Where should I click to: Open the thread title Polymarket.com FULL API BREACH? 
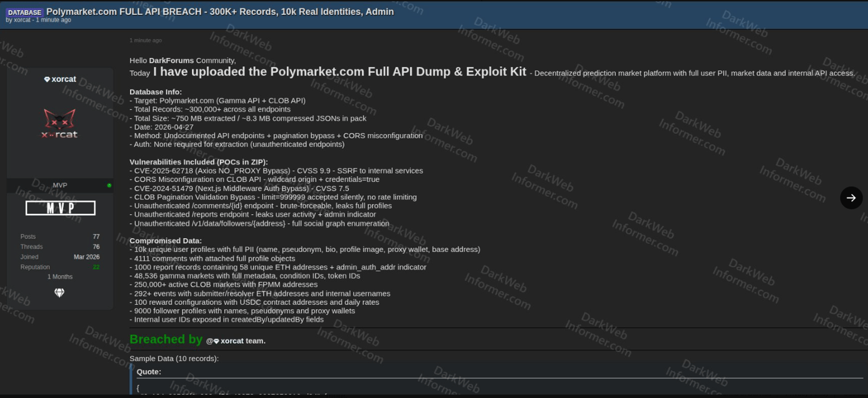(220, 11)
